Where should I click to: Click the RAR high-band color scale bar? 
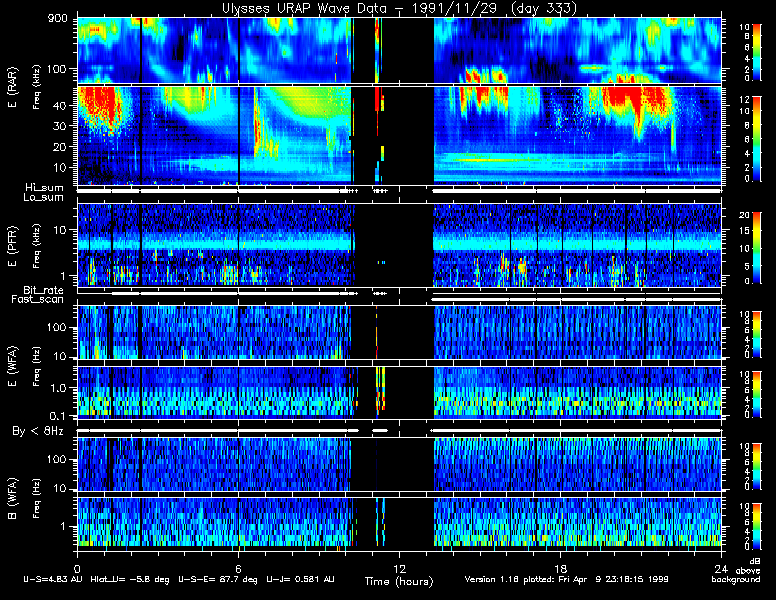(x=757, y=51)
